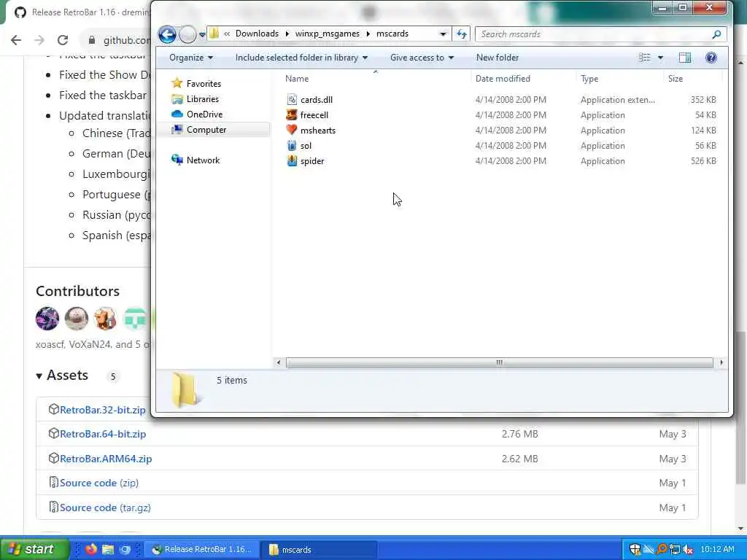Click the Refresh button beside address bar
The width and height of the screenshot is (747, 560).
(461, 34)
